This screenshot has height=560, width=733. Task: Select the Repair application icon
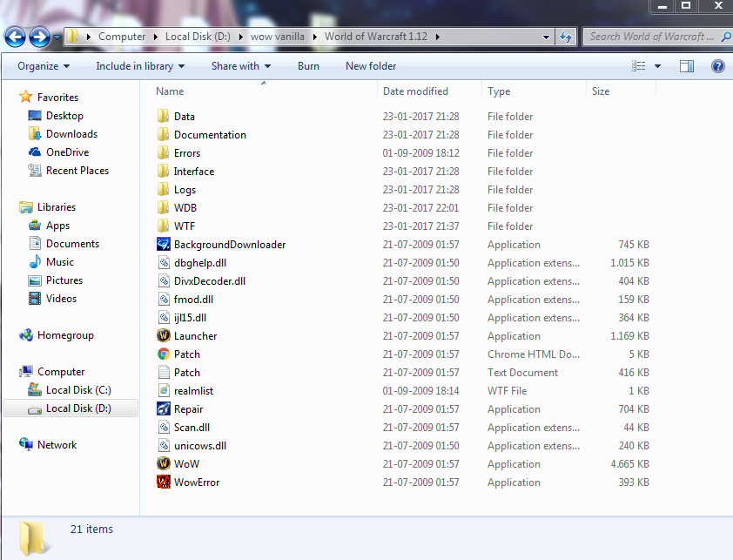[x=163, y=408]
